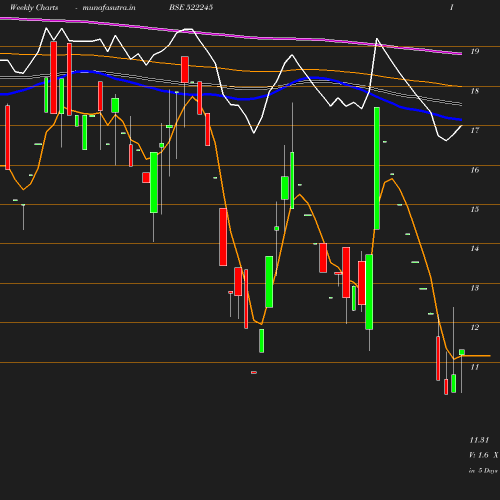Image resolution: width=500 pixels, height=500 pixels.
Task: Click the 'in 5 Days' text
Action: coord(483,471)
